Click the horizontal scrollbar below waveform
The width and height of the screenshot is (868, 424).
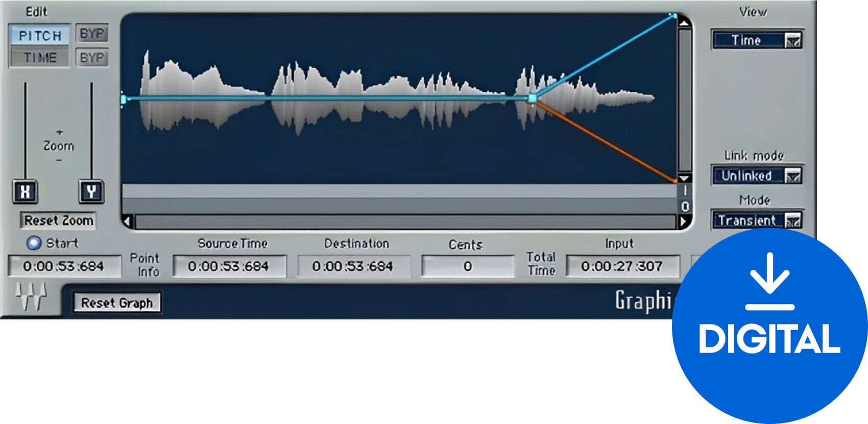point(406,222)
